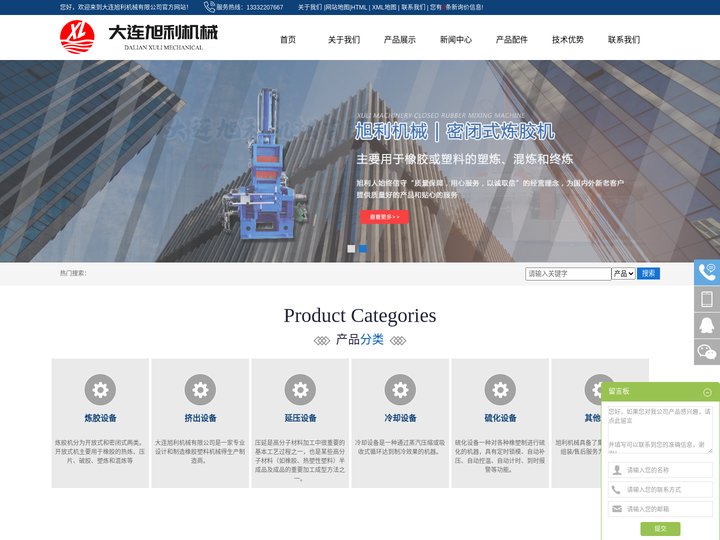Open the QQ penguin sidebar icon

(707, 326)
